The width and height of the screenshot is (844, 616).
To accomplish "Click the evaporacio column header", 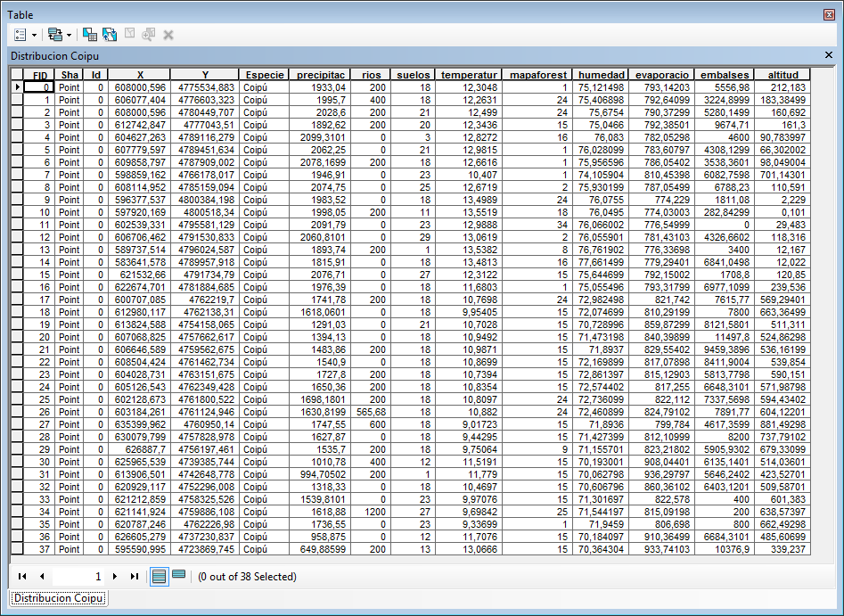I will [x=661, y=75].
